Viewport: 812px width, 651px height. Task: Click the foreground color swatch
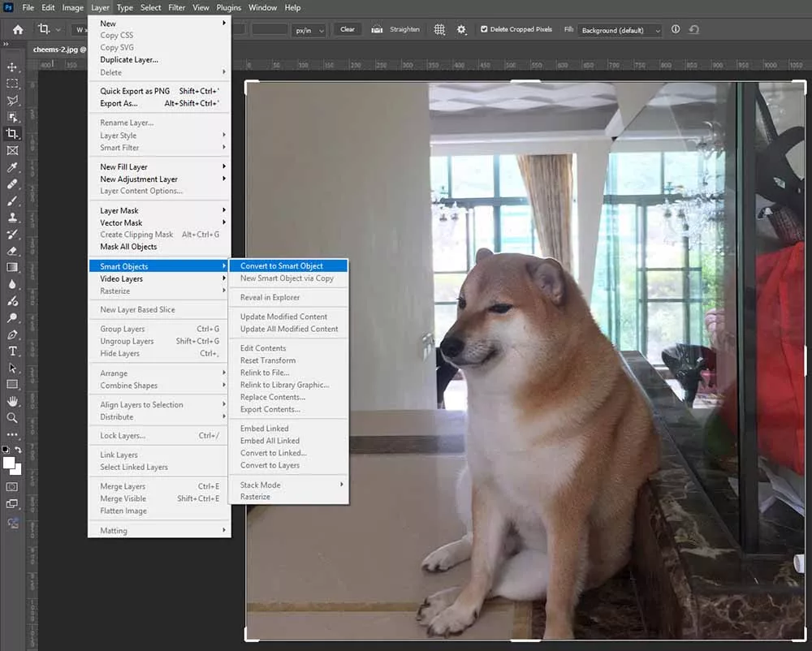point(9,463)
